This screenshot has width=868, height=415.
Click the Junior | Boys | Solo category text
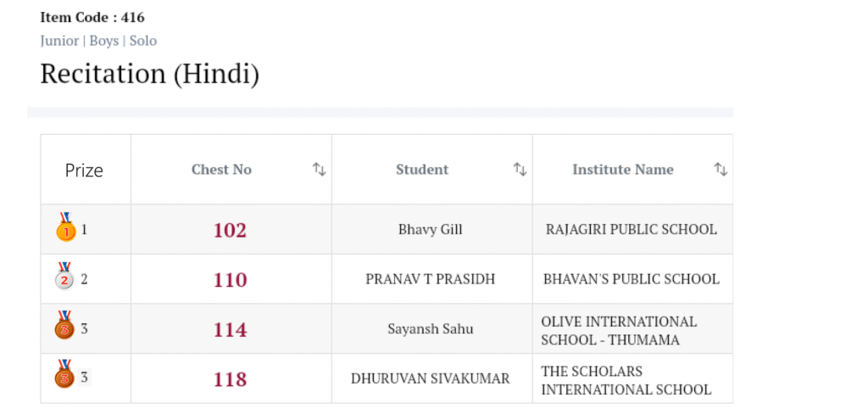click(98, 41)
